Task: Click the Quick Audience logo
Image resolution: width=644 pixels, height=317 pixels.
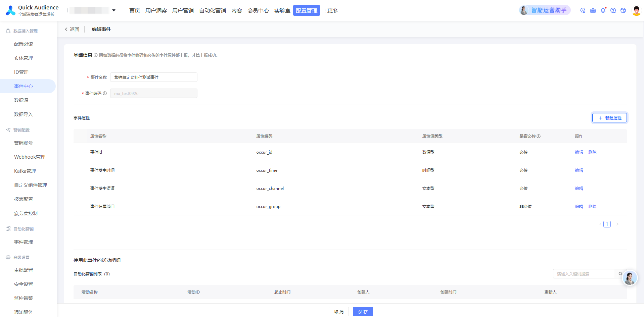Action: click(32, 10)
